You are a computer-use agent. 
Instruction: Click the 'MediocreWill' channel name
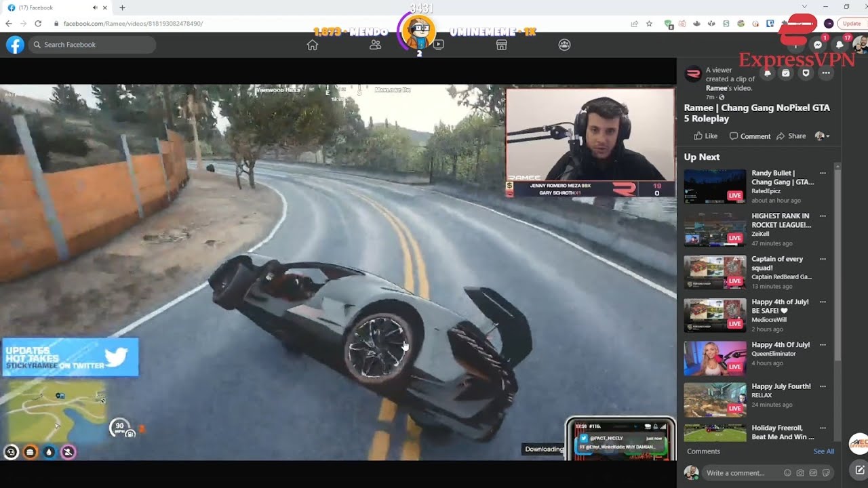point(769,320)
